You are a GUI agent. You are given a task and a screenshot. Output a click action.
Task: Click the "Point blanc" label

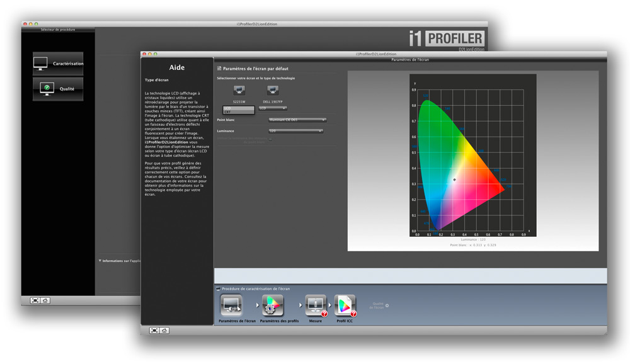[x=226, y=120]
